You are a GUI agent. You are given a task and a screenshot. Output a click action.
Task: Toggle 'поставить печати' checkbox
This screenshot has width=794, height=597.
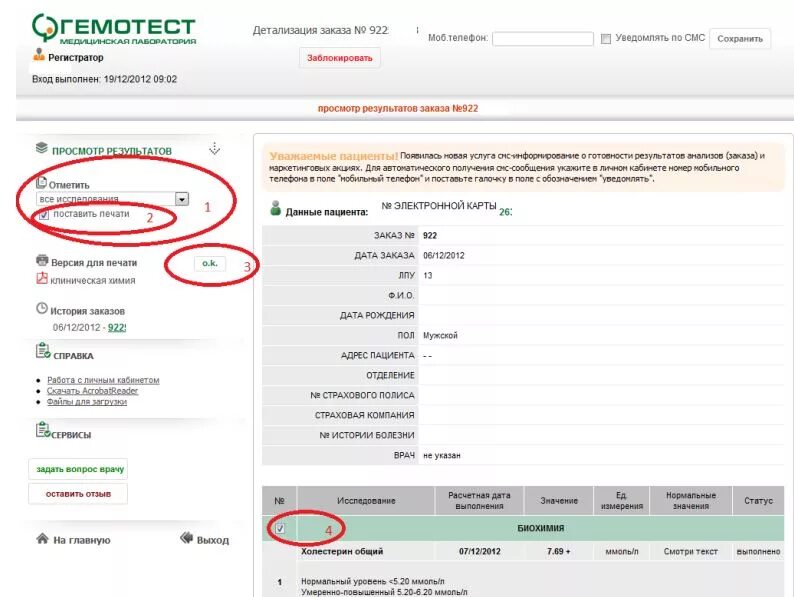tap(44, 215)
